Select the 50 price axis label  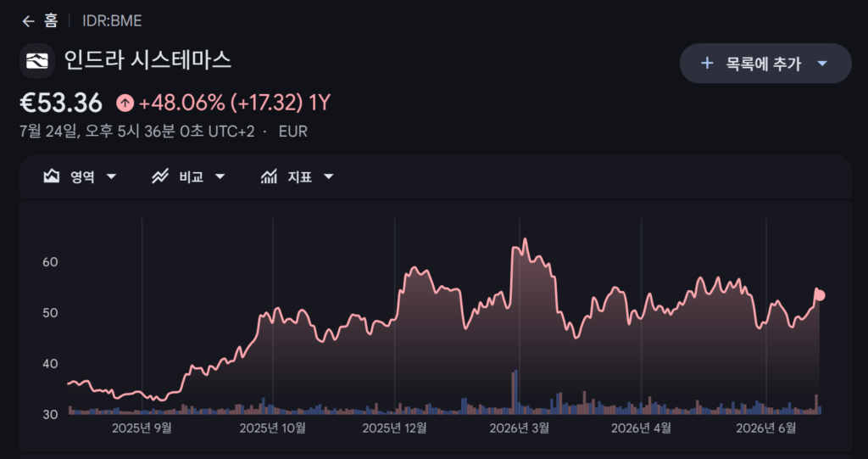pos(50,313)
